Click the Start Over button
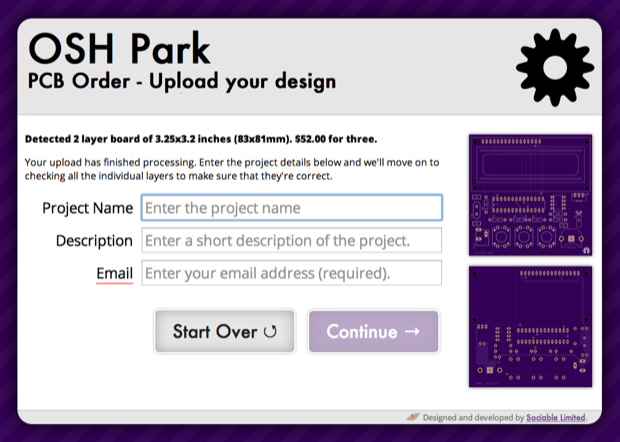This screenshot has width=620, height=442. (225, 331)
